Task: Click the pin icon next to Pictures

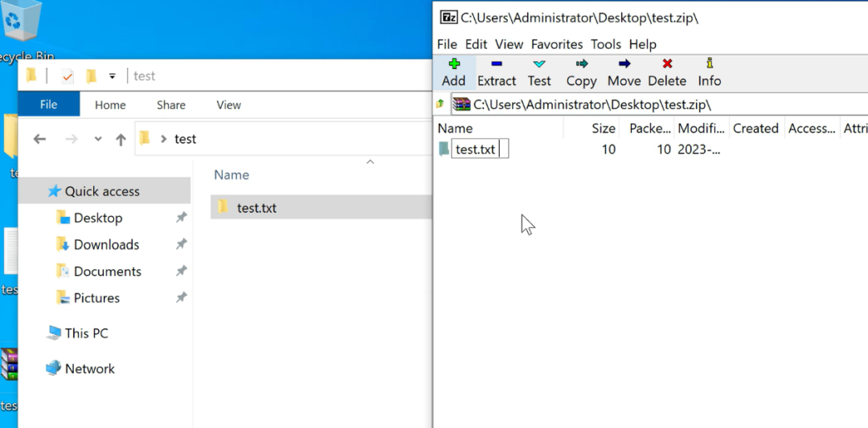Action: (x=181, y=298)
